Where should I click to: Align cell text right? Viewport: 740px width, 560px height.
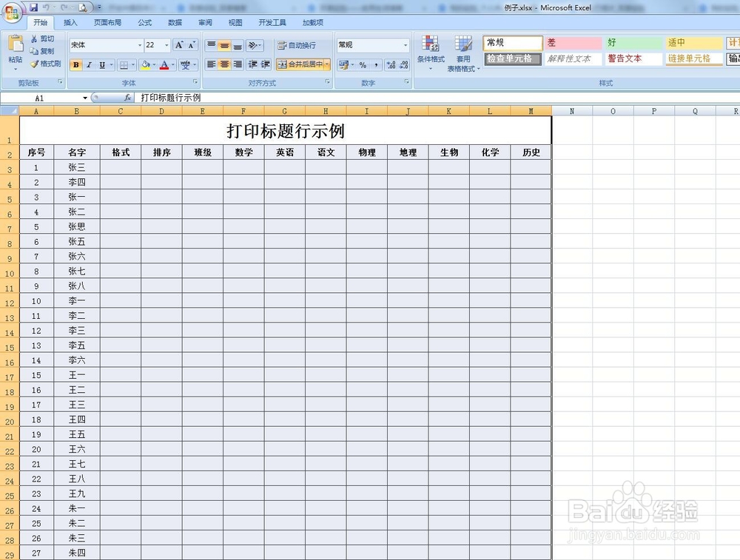pos(238,64)
